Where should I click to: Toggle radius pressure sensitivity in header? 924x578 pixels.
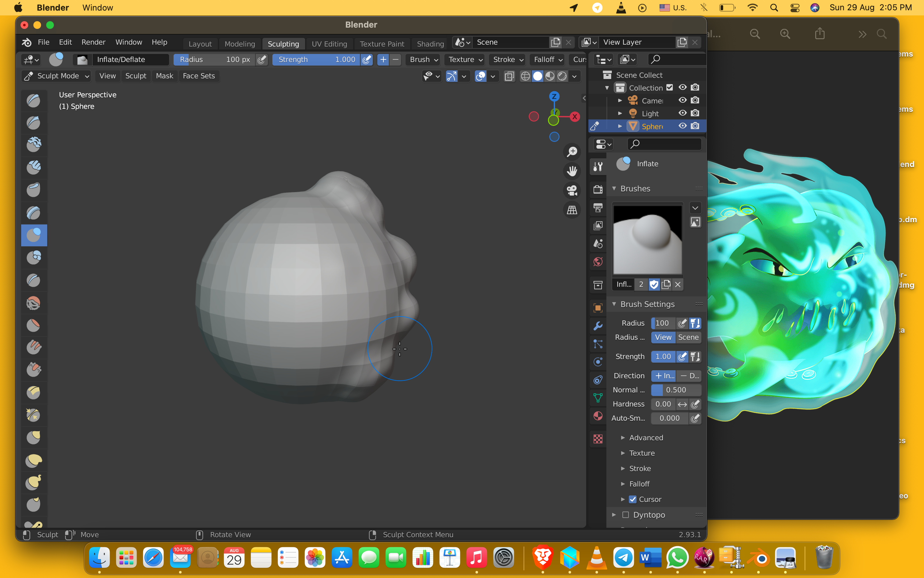(261, 59)
